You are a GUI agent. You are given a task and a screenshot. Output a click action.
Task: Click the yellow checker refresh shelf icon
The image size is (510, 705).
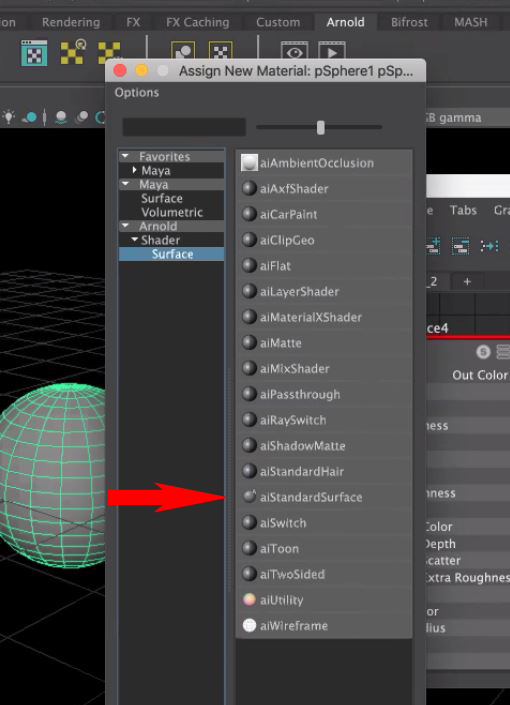(73, 51)
